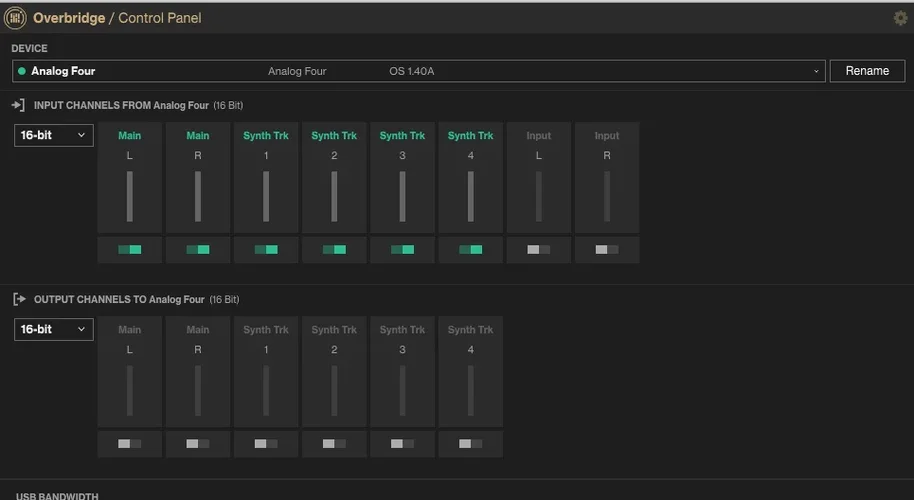Disable the input Main L channel toggle
Screen dimensions: 914x500
click(129, 249)
